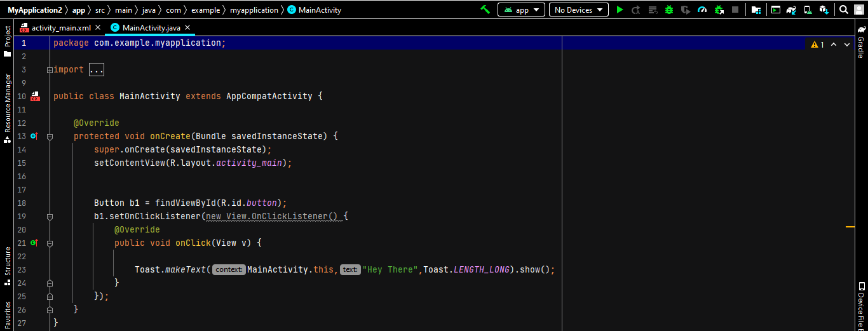Viewport: 868px width, 331px height.
Task: Click AppCompatActivity in the class declaration
Action: click(269, 97)
